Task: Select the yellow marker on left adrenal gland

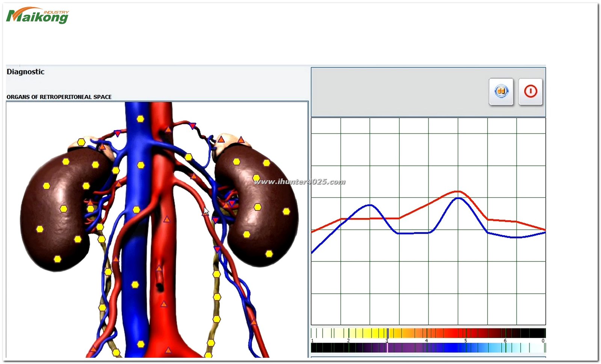Action: tap(81, 142)
